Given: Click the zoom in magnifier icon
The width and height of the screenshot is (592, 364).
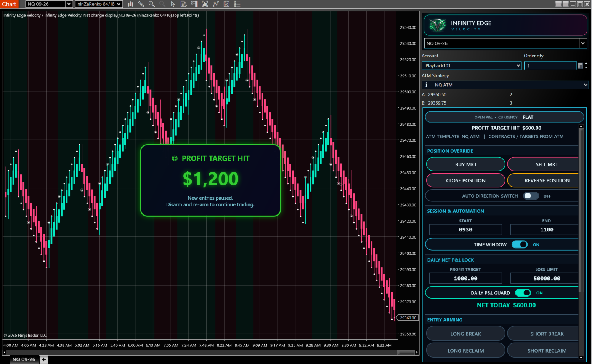Looking at the screenshot, I should pos(152,4).
